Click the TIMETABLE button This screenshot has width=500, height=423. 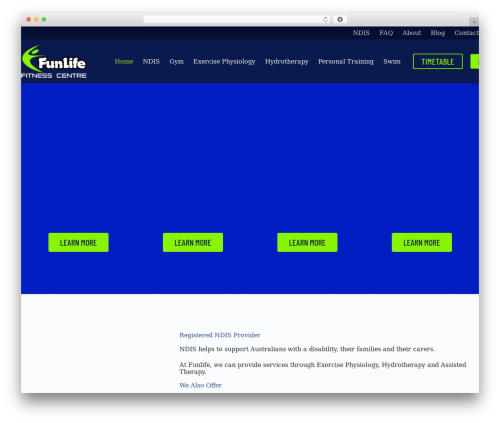(x=438, y=61)
